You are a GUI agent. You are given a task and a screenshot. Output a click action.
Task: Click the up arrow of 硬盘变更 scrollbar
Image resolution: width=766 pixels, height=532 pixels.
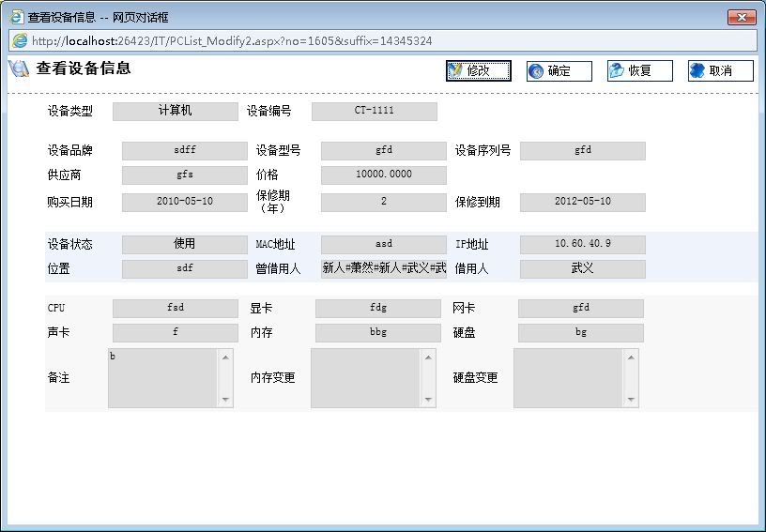631,357
